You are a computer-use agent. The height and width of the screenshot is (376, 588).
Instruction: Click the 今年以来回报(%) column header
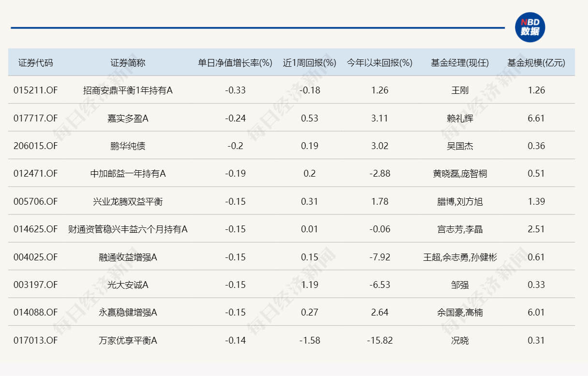point(380,63)
